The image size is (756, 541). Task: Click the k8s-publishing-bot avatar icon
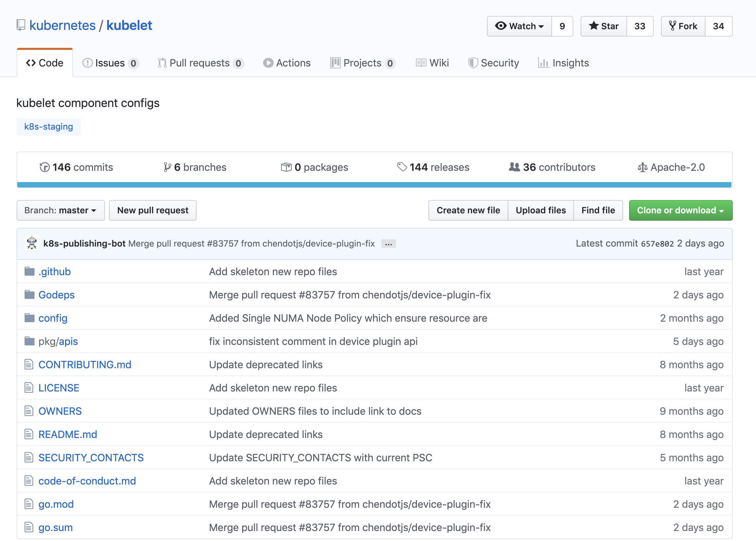click(32, 243)
